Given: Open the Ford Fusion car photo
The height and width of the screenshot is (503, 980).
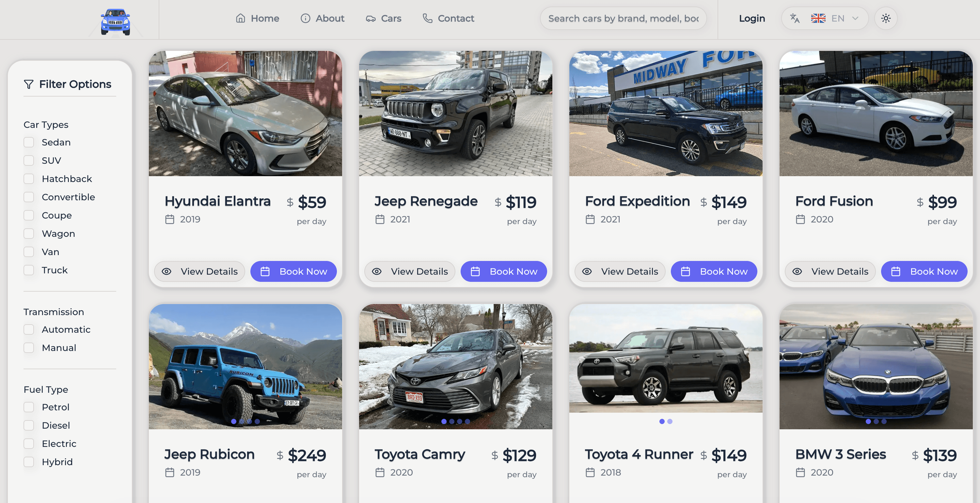Looking at the screenshot, I should (x=876, y=113).
